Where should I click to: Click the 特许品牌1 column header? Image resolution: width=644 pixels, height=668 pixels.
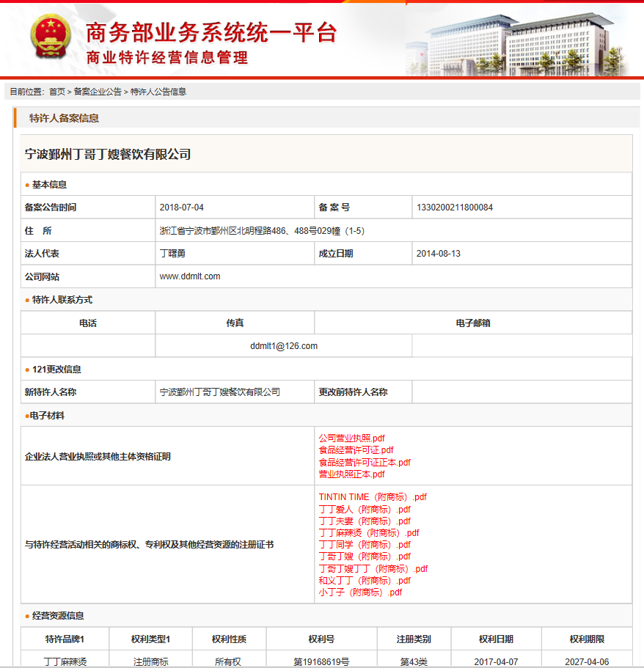click(65, 639)
